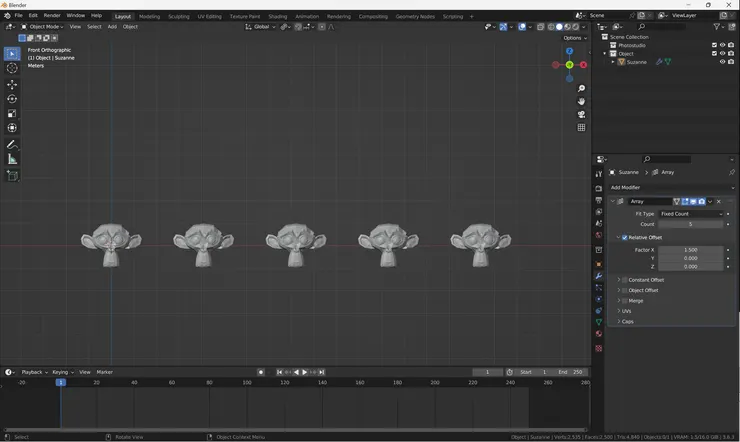The width and height of the screenshot is (740, 442).
Task: Play the animation in reverse
Action: point(296,372)
